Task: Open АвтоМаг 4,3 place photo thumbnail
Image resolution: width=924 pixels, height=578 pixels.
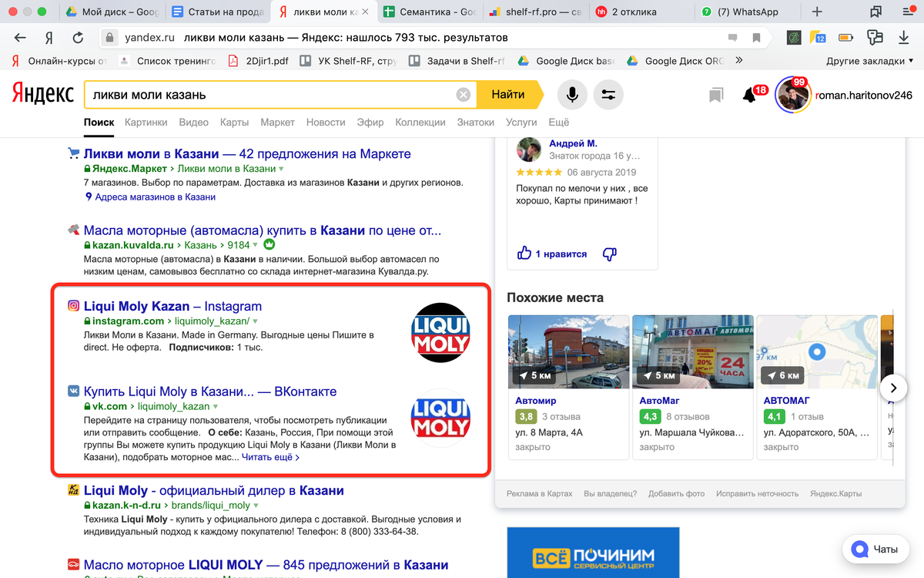Action: (692, 351)
